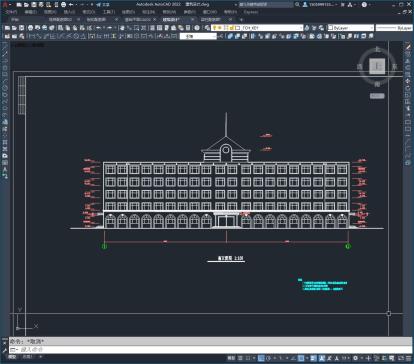Screen dimensions: 414x364
Task: Select the Erase tool in Modify toolbar
Action: click(408, 47)
